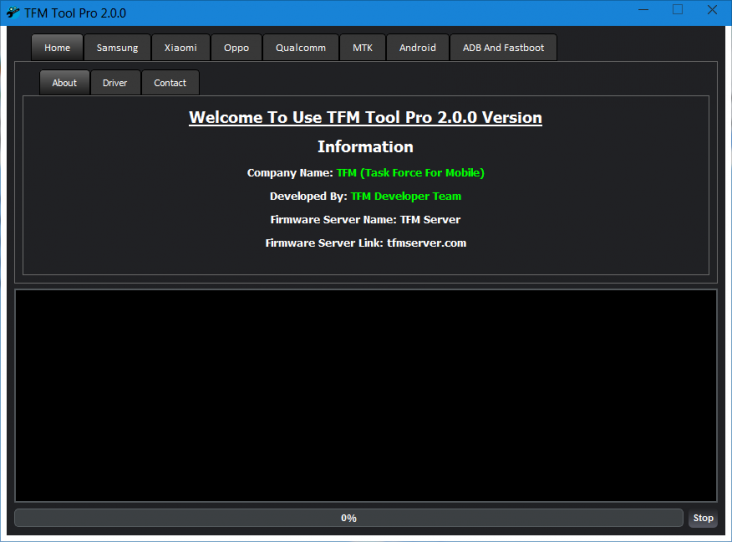Click the TFM Tool Pro title bar icon
The height and width of the screenshot is (542, 732).
coord(13,13)
